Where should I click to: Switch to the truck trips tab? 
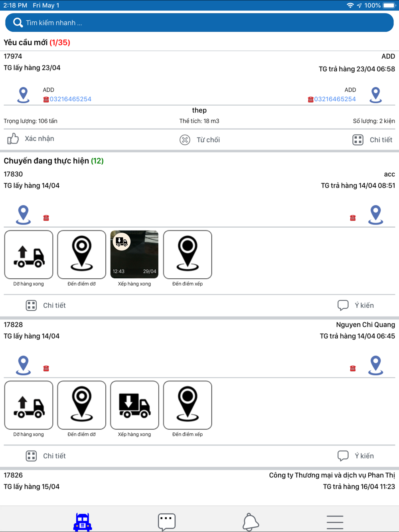pos(83,522)
